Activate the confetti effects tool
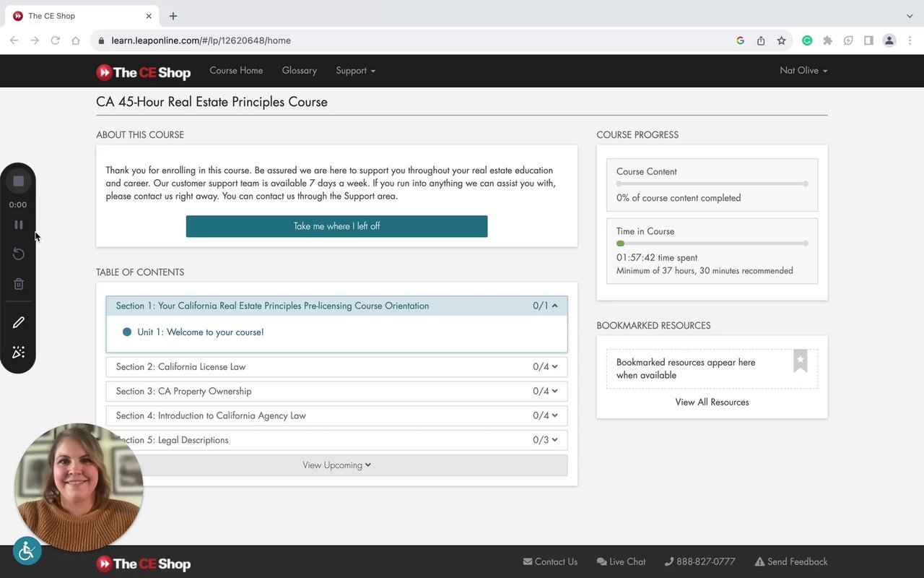The width and height of the screenshot is (924, 578). (19, 353)
